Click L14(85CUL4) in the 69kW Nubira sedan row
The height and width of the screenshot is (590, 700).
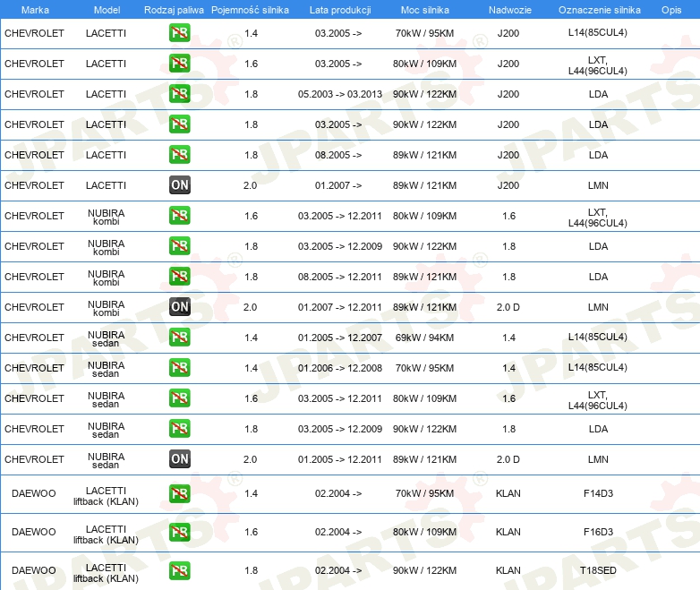coord(598,337)
